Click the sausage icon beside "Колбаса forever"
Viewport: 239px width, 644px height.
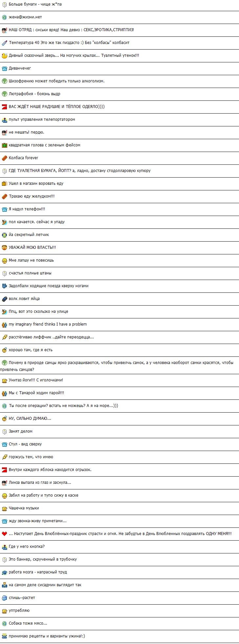click(4, 158)
